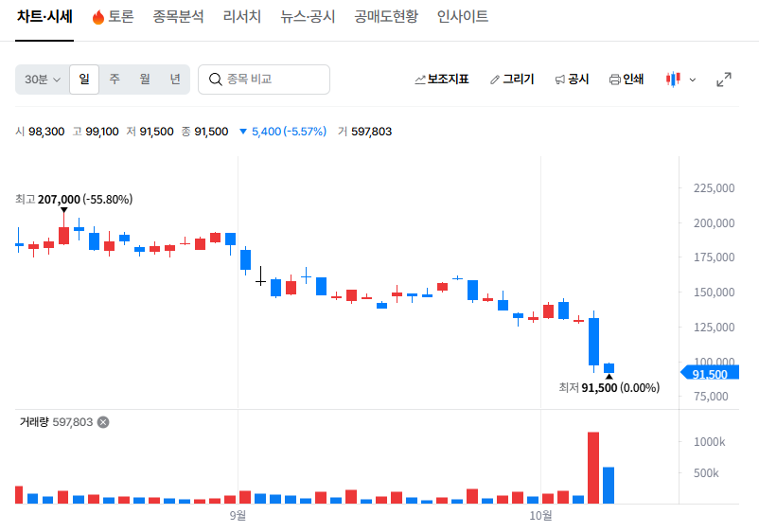Select the 월 monthly period
The image size is (759, 532).
coord(145,80)
